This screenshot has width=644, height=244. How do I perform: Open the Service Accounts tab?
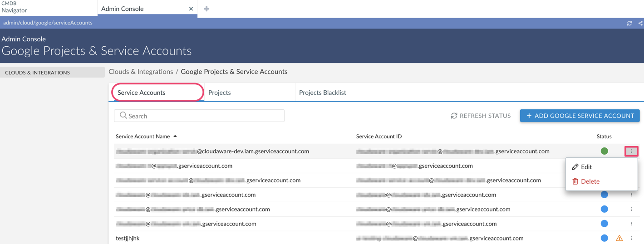[x=157, y=93]
